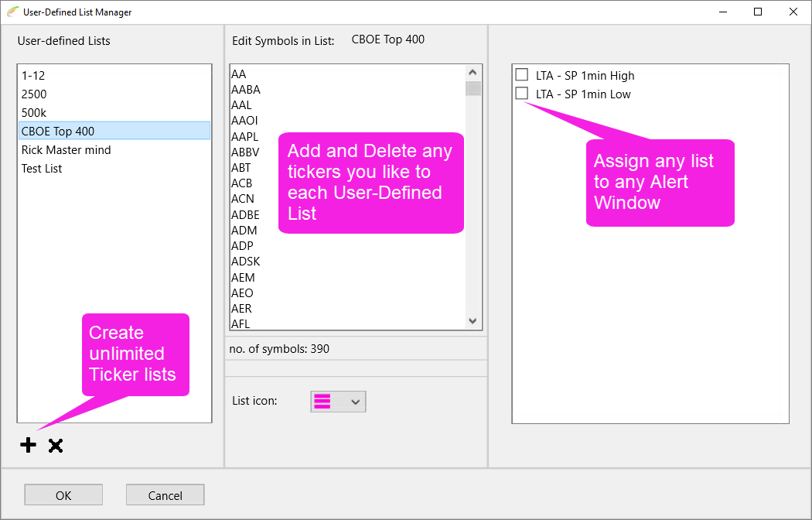This screenshot has width=812, height=520.
Task: Enable LTA - SP 1min High alert window
Action: click(522, 75)
